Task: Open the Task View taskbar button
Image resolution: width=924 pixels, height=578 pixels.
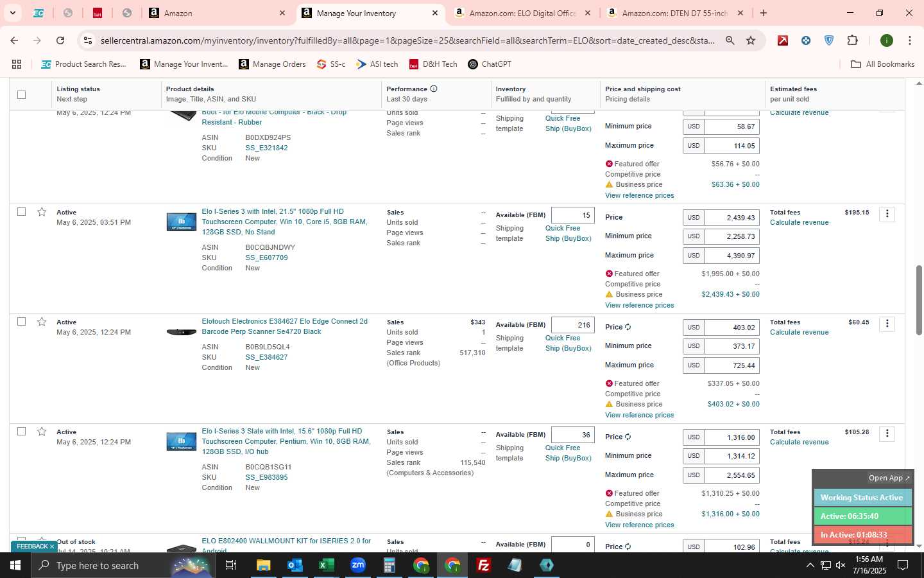Action: 230,565
